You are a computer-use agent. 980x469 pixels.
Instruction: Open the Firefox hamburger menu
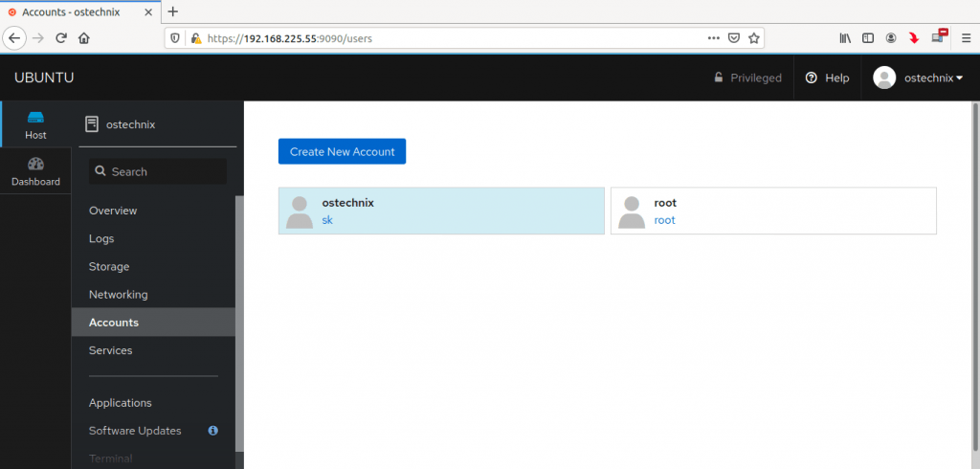click(966, 38)
